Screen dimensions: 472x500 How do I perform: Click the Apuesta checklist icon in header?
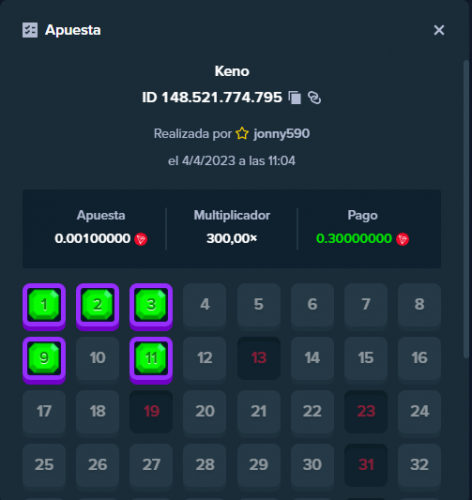point(30,30)
